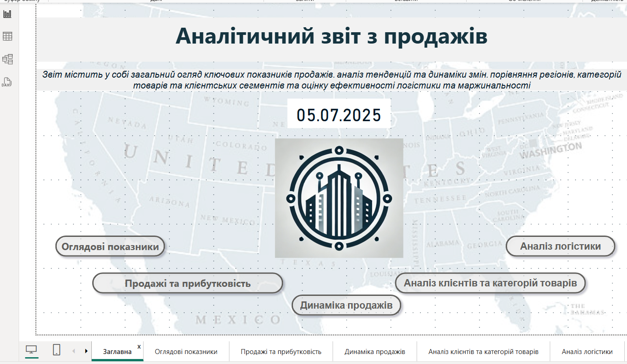Viewport: 627px width, 364px height.
Task: Open the Model view icon
Action: 7,59
